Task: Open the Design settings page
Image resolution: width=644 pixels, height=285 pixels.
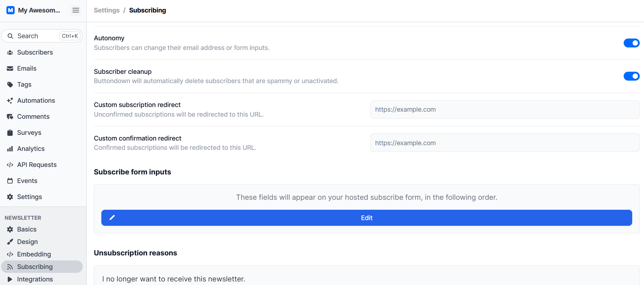Action: click(27, 242)
